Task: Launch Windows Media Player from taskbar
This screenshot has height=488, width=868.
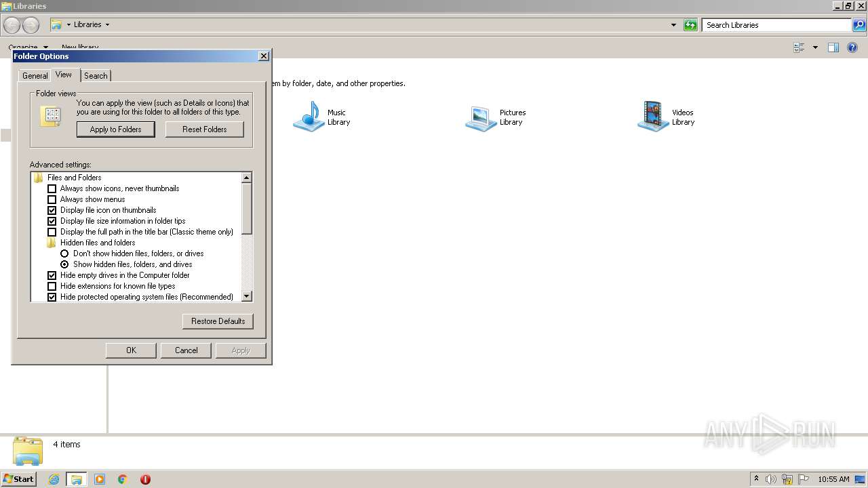Action: point(100,479)
